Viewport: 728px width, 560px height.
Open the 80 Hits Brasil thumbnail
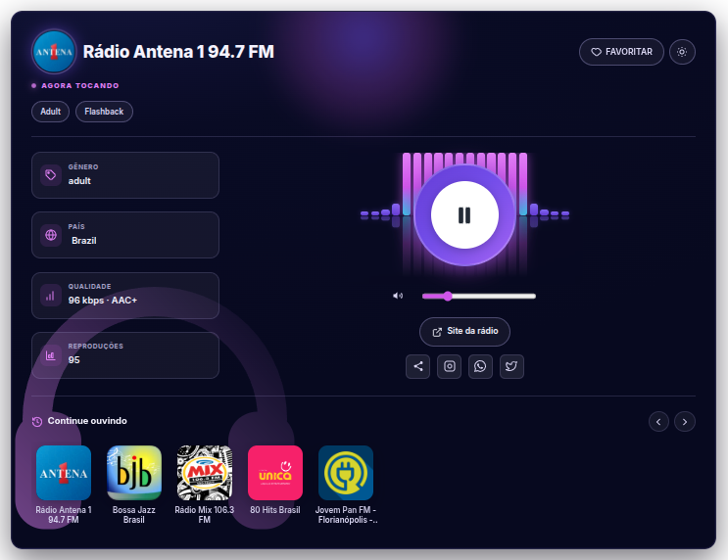pos(275,473)
